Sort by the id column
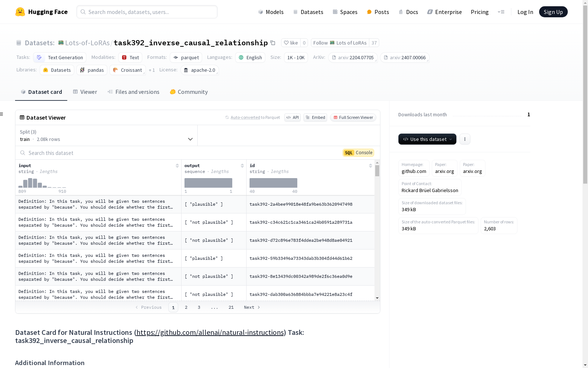 click(x=370, y=166)
